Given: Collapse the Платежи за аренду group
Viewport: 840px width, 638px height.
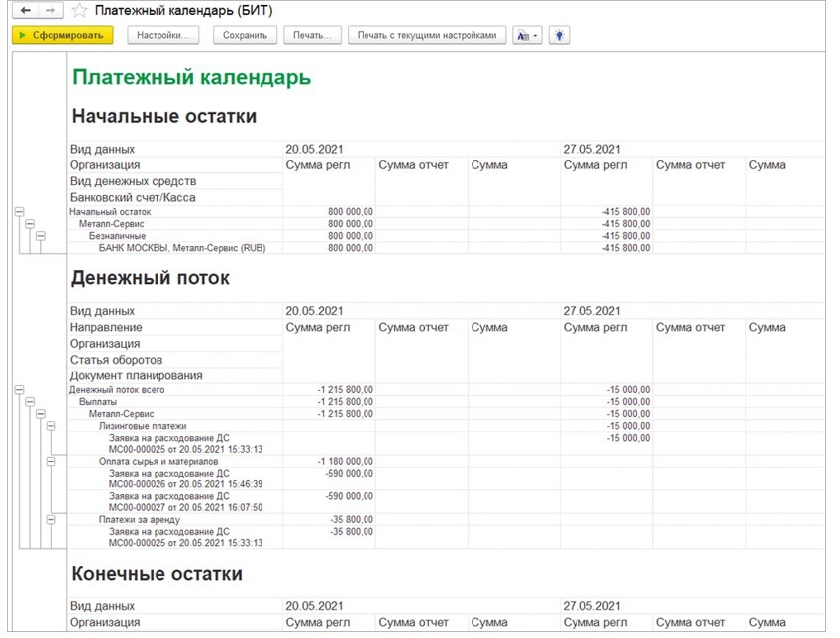Looking at the screenshot, I should pos(51,519).
